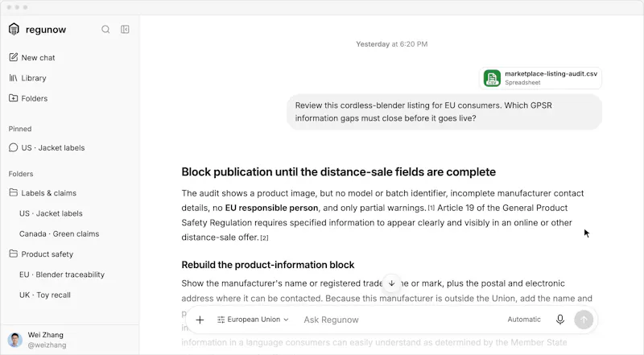The image size is (644, 355).
Task: Open the Product safety folder
Action: 41,254
